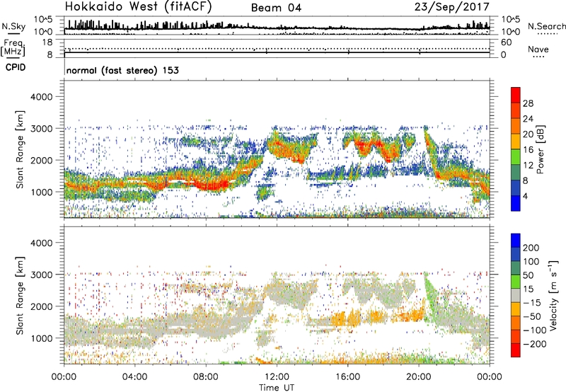The image size is (566, 392).
Task: Click the date '23/Sep/2017'
Action: click(x=452, y=6)
